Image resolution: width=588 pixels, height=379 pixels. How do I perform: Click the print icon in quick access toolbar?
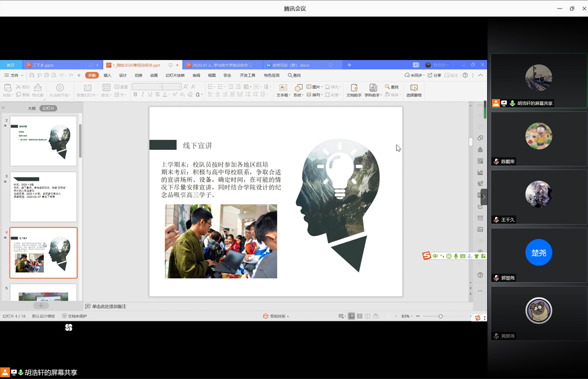point(47,75)
